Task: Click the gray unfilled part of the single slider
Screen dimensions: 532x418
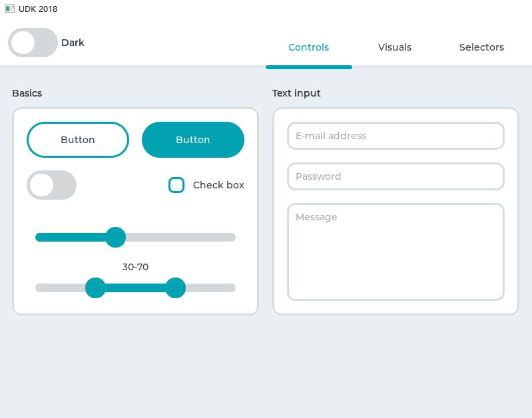Action: (x=180, y=238)
